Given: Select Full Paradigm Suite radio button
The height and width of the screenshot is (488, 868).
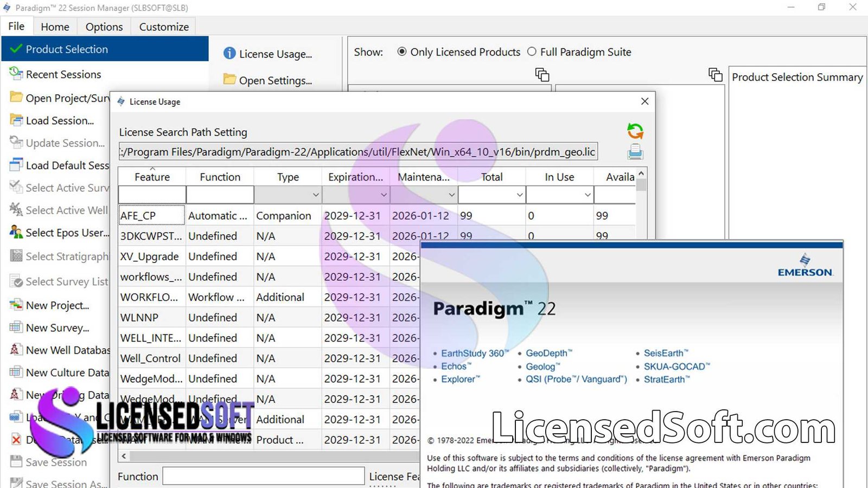Looking at the screenshot, I should pos(532,52).
